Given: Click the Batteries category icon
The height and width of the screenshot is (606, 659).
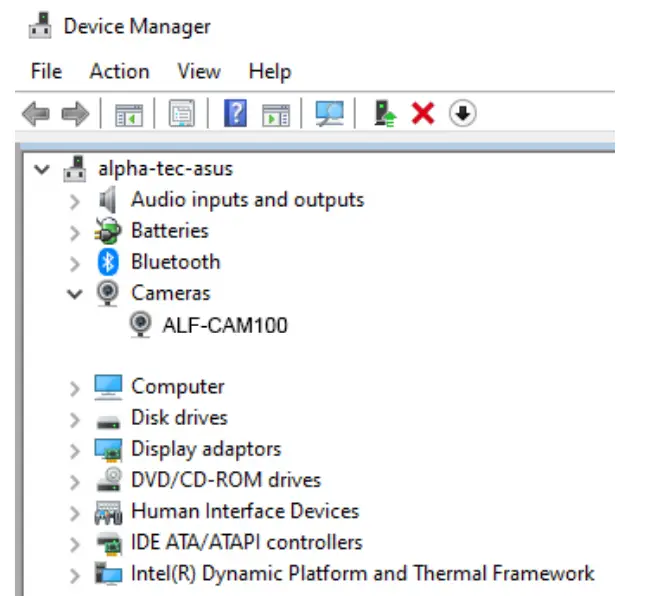Looking at the screenshot, I should [108, 231].
